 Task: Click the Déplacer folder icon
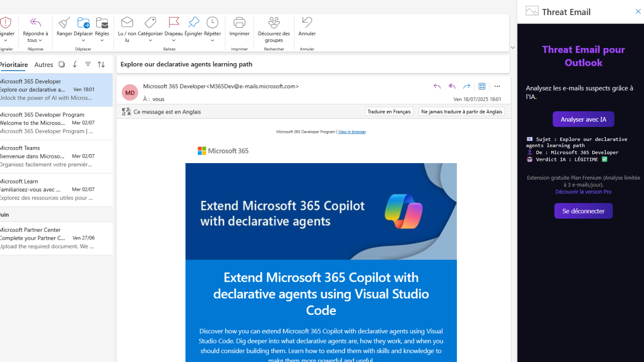click(x=83, y=22)
